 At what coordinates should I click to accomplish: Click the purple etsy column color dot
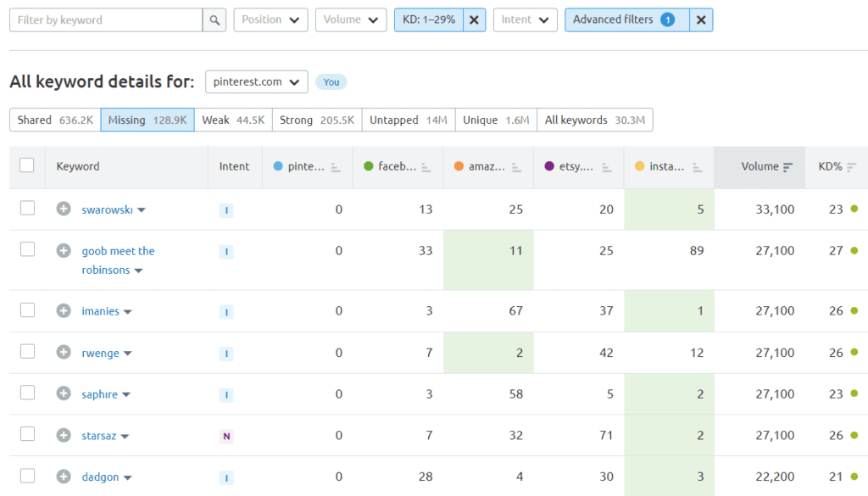point(549,166)
